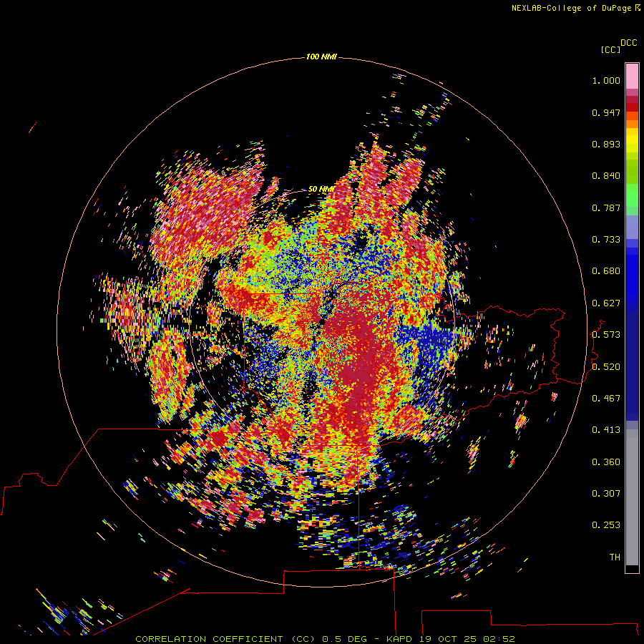Click the 0.840 legend value

pyautogui.click(x=606, y=176)
